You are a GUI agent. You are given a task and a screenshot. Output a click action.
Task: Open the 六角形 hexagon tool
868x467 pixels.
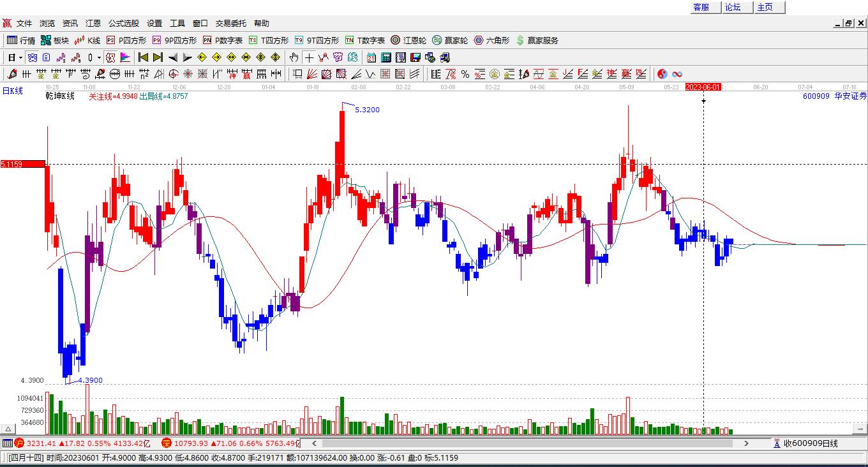pyautogui.click(x=491, y=40)
